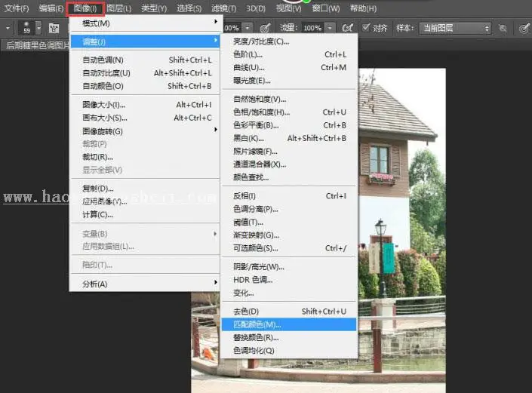Open the 视图(V) menu

(288, 8)
